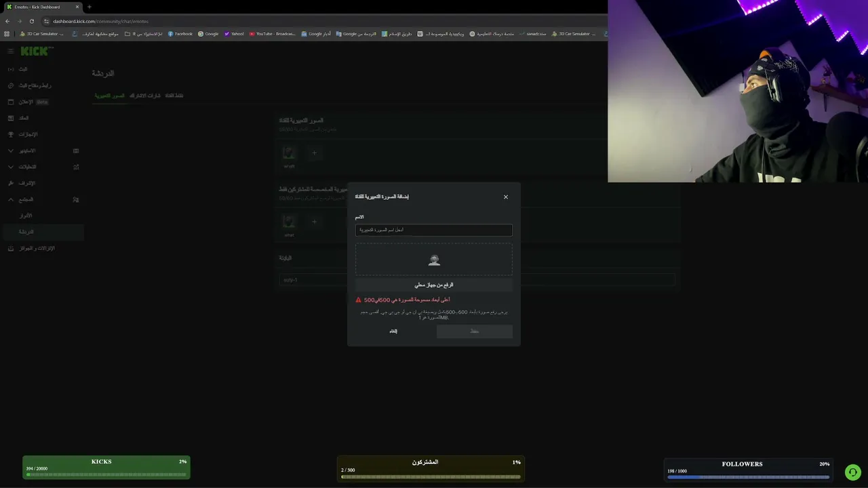
Task: Open the Moderation (الإشراف) sidebar item
Action: coord(42,183)
